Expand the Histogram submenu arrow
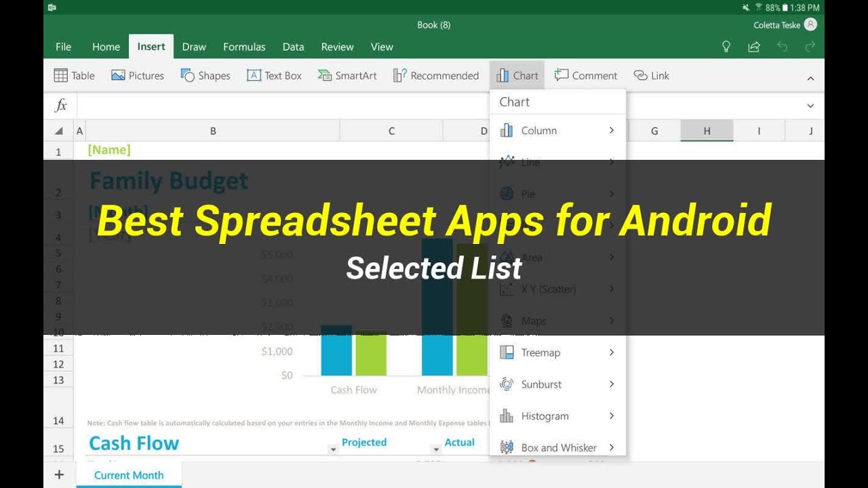 tap(612, 415)
